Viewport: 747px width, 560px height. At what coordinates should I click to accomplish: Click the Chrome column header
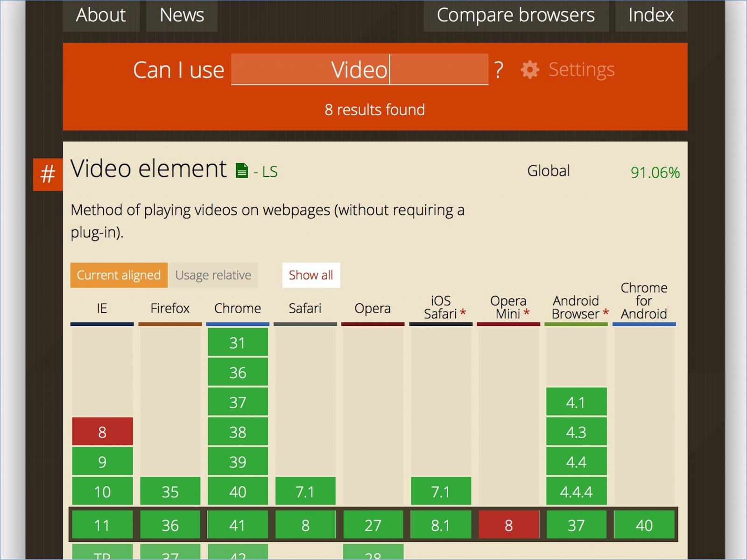point(238,308)
